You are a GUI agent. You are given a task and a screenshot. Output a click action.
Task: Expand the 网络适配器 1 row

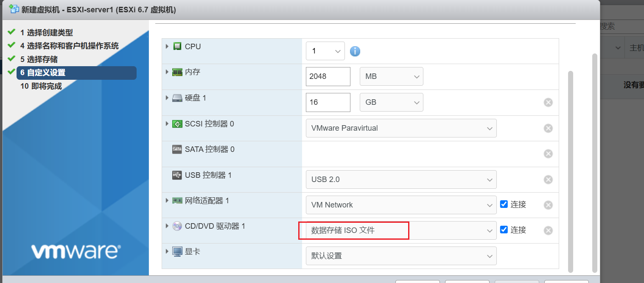pos(167,200)
